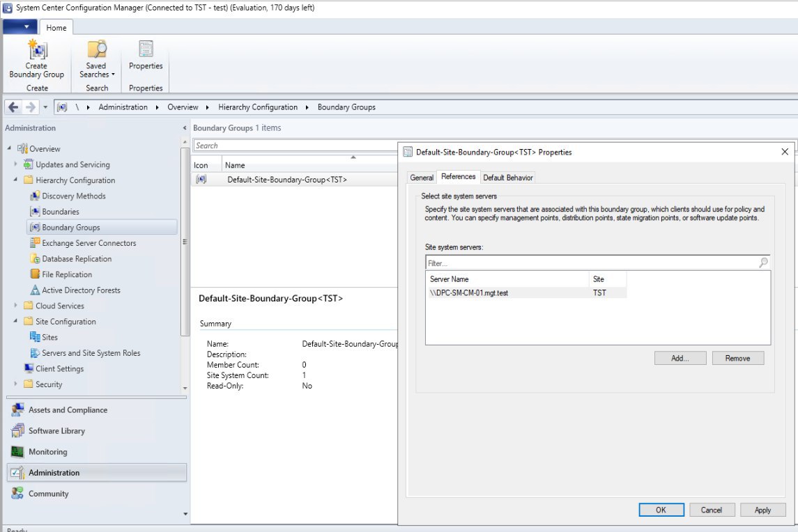Select Servers and Site System Roles icon
798x532 pixels.
35,352
